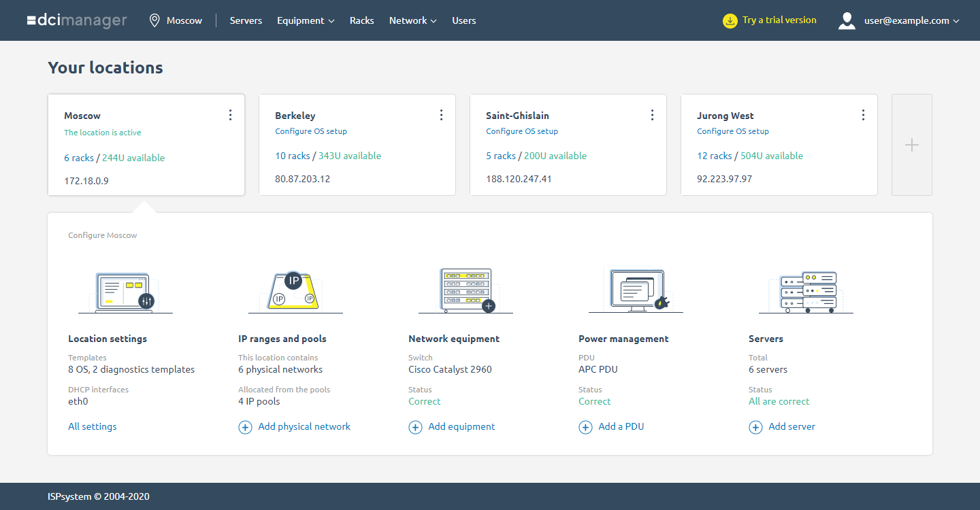Open the user@example.com account dropdown
980x510 pixels.
tap(912, 20)
